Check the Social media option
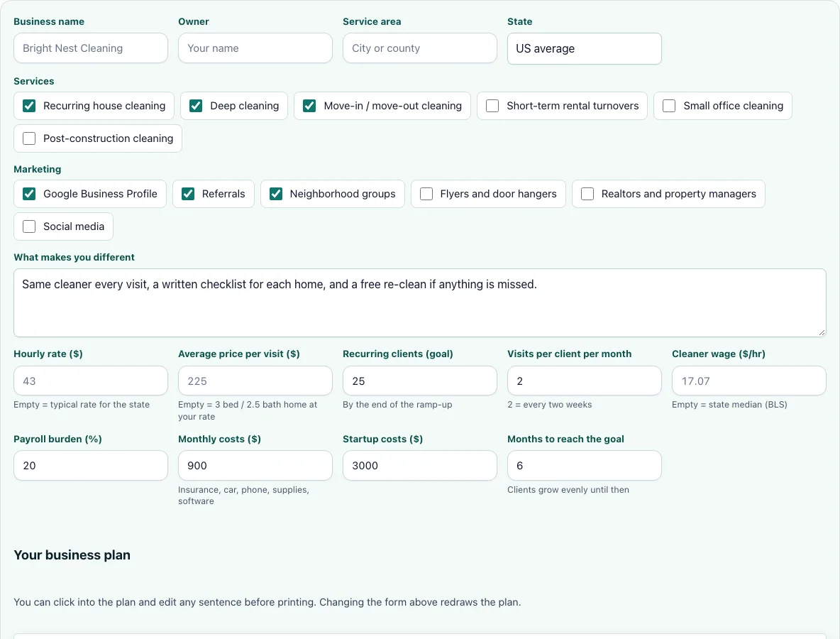 click(x=30, y=226)
